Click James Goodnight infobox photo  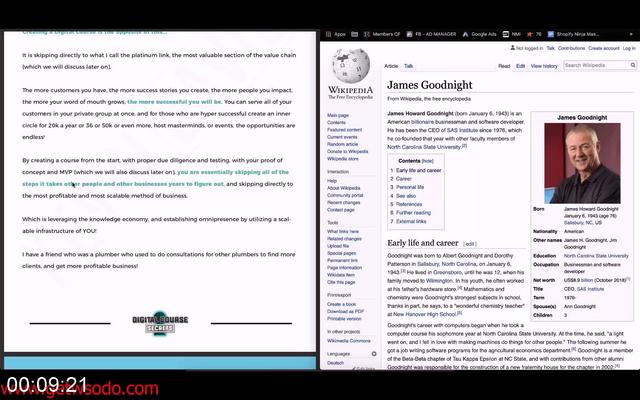click(582, 163)
